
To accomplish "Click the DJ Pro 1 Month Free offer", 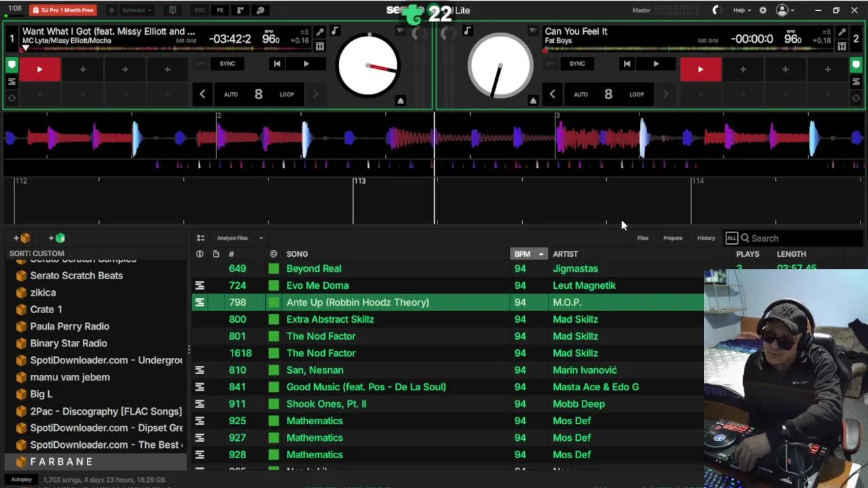I will coord(63,10).
